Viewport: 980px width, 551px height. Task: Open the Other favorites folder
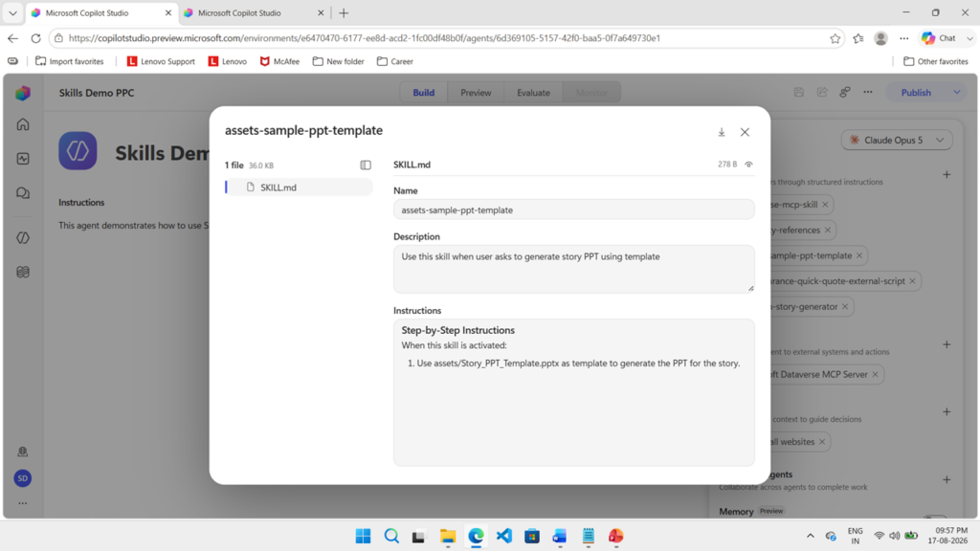936,61
